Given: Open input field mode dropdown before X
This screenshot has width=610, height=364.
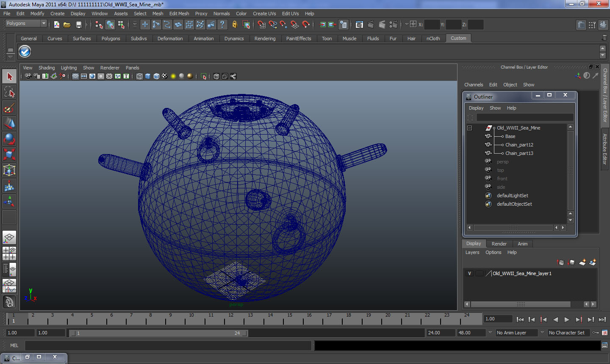Looking at the screenshot, I should [x=407, y=25].
